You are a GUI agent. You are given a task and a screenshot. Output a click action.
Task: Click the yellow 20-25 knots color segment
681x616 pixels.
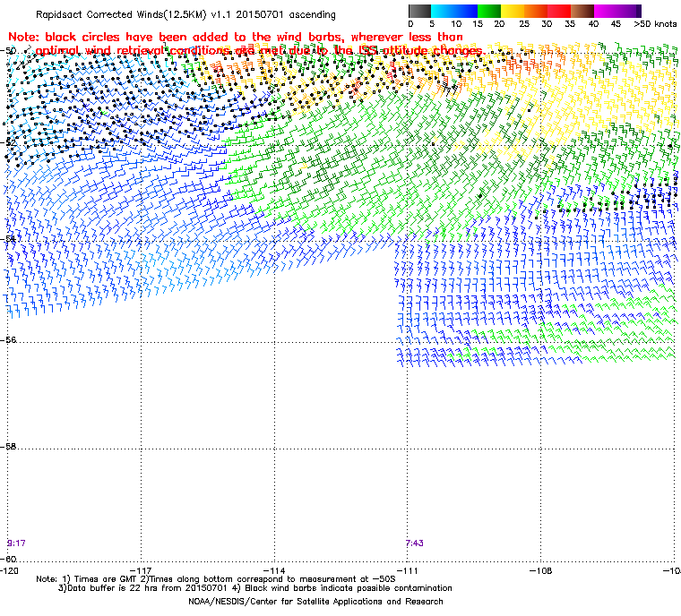(x=513, y=11)
